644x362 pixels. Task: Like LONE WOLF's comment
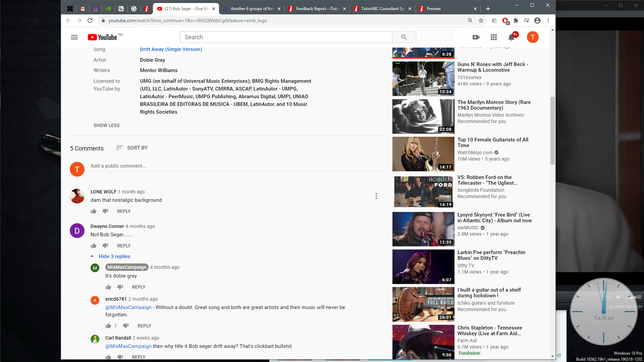click(94, 211)
